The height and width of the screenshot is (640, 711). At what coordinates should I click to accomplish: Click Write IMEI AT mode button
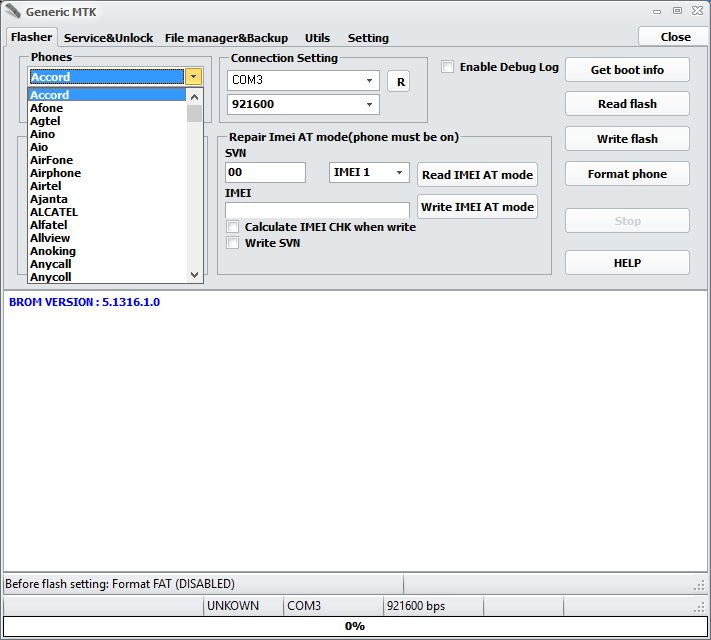click(477, 207)
